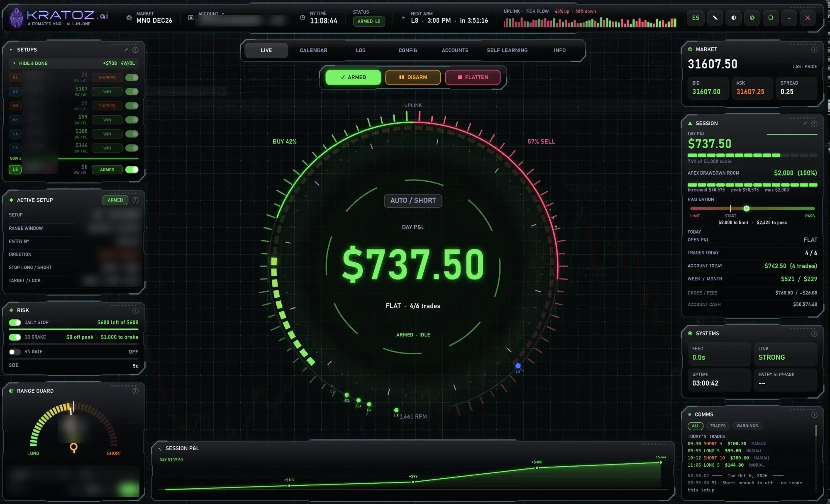
Task: Click the Kratoz.ai helmet logo
Action: coord(16,18)
